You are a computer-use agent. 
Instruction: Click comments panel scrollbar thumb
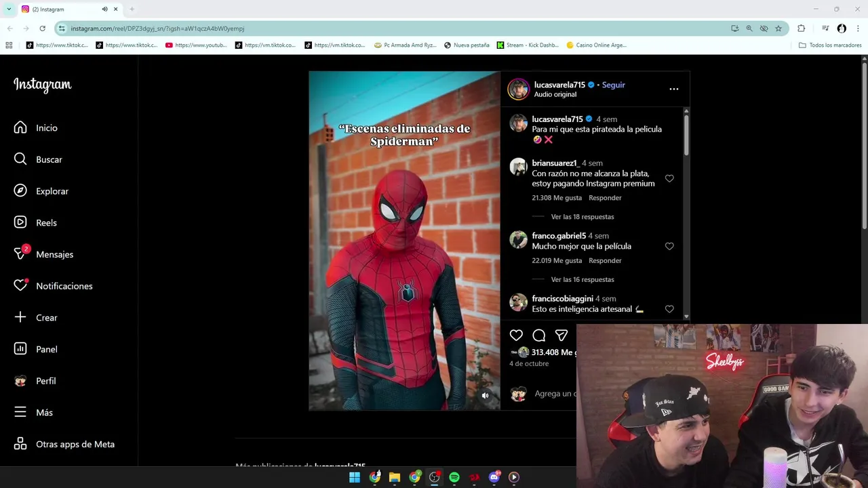[686, 134]
